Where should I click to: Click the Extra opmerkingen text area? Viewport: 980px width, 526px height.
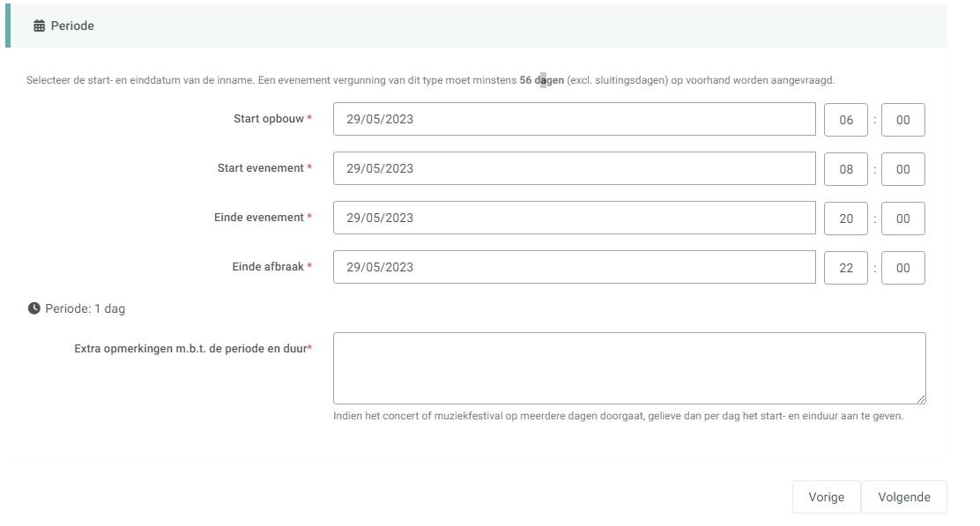point(628,367)
